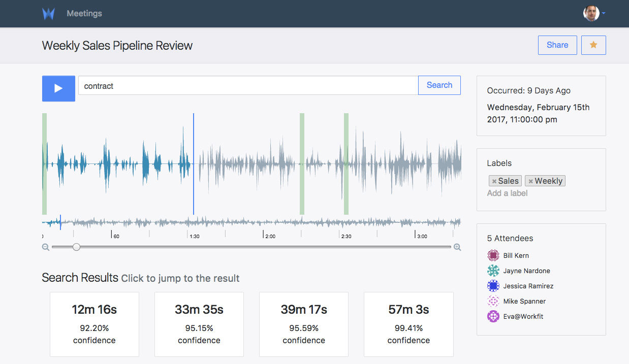Screen dimensions: 629x364
Task: Toggle the star favorite button
Action: pos(593,45)
